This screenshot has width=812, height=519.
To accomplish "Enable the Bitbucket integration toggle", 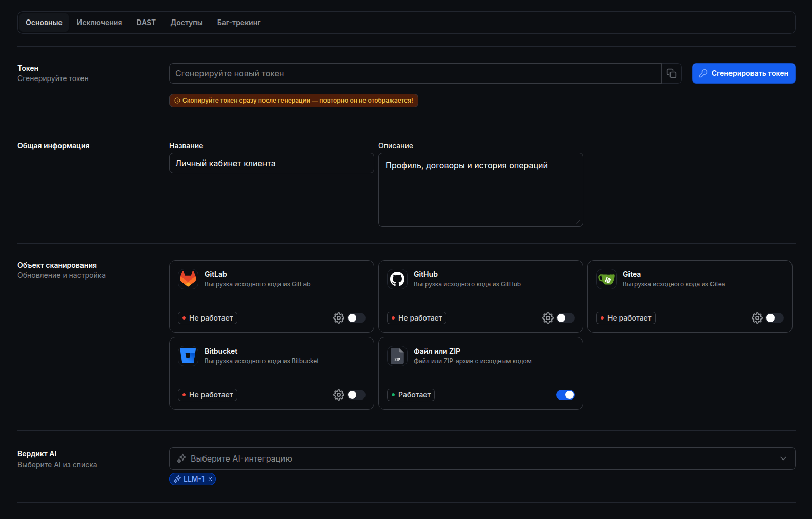I will 356,395.
